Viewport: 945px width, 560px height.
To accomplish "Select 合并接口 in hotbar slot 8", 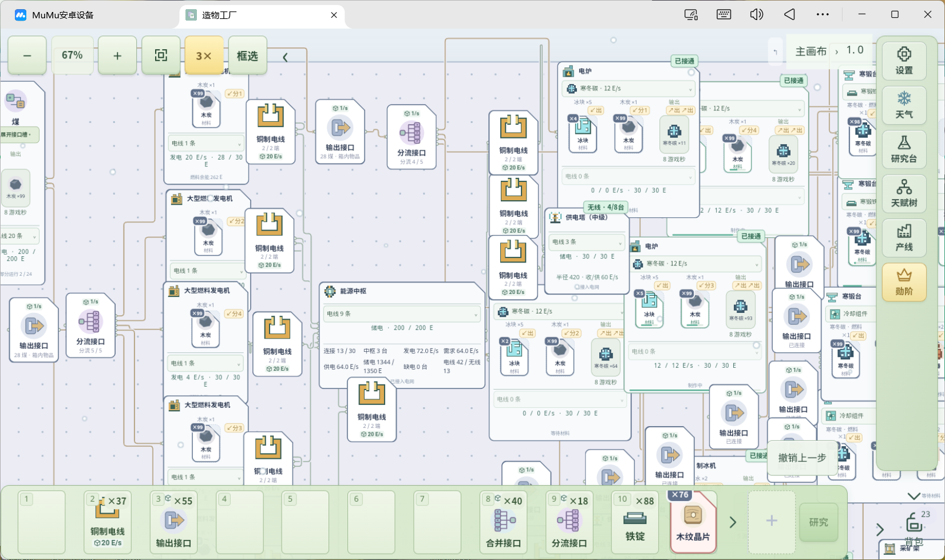I will tap(503, 522).
